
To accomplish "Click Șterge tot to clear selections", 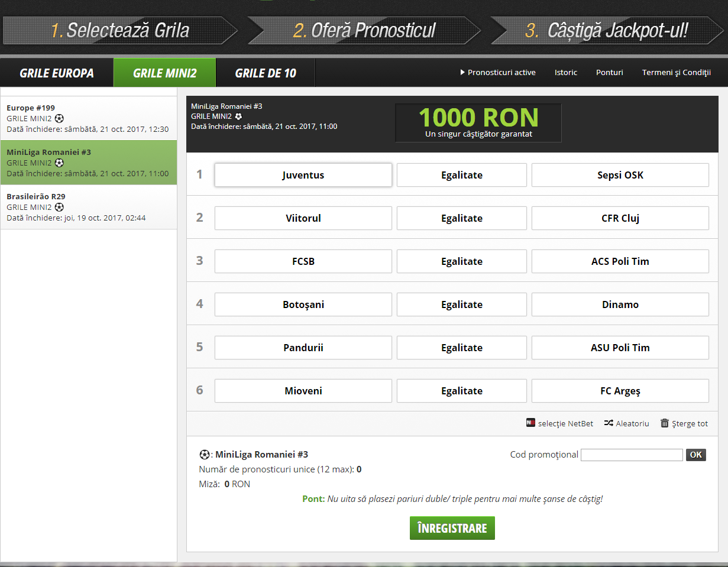I will [x=690, y=423].
